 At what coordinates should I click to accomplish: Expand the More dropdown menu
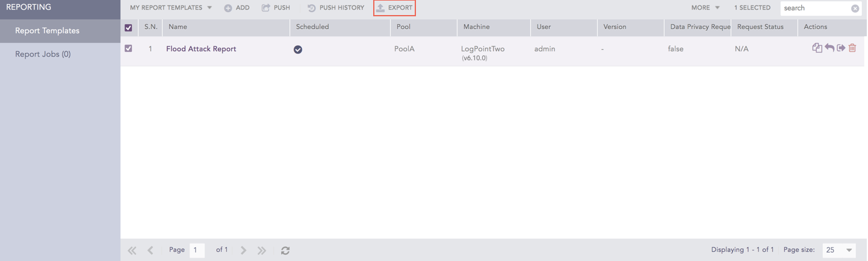point(705,8)
